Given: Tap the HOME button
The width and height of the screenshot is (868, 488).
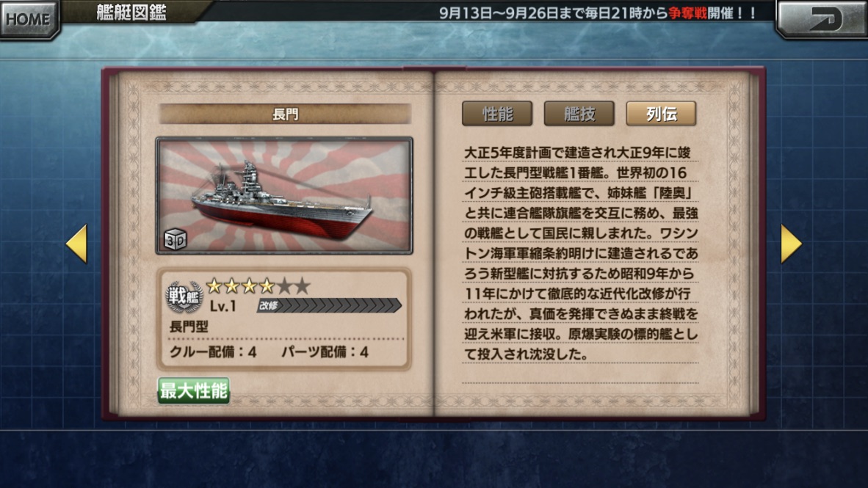Looking at the screenshot, I should pyautogui.click(x=29, y=19).
